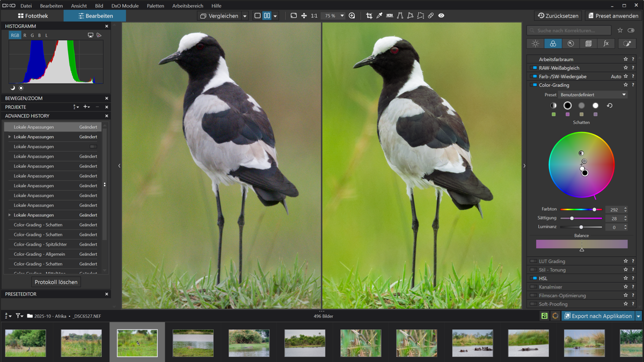Open the Geometry cube tab
The width and height of the screenshot is (644, 362).
(x=588, y=43)
